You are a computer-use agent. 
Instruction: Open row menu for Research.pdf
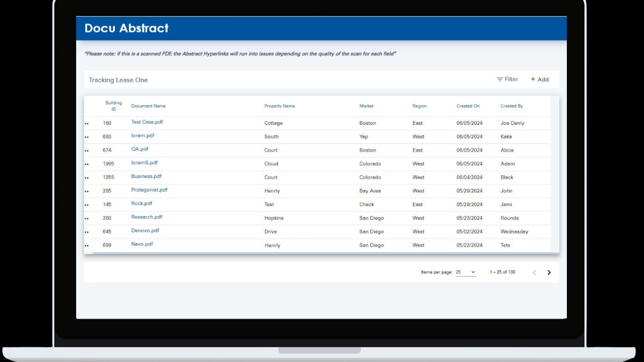tap(87, 219)
